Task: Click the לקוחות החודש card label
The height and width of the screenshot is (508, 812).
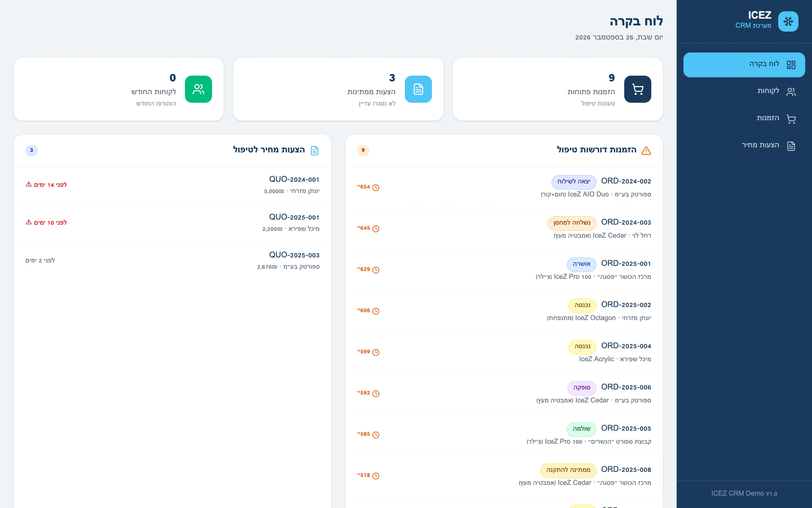Action: point(154,92)
